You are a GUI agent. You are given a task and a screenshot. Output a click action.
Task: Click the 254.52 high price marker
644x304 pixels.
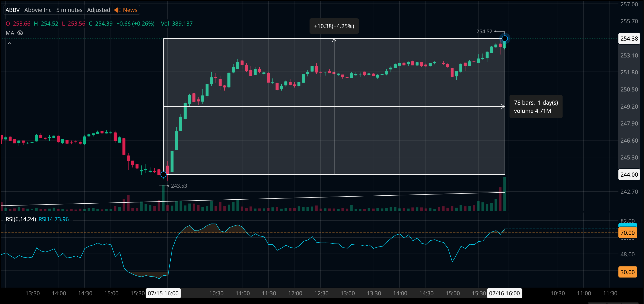(484, 31)
